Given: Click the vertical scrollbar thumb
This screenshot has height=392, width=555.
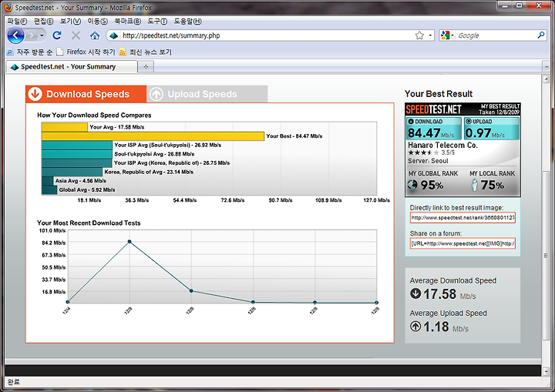Looking at the screenshot, I should coord(546,255).
